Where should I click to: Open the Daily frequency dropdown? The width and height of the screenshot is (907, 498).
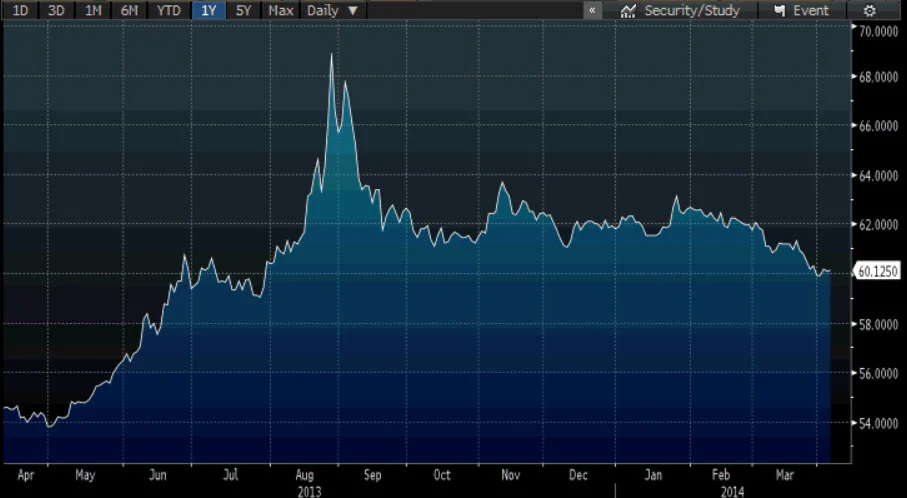click(333, 10)
